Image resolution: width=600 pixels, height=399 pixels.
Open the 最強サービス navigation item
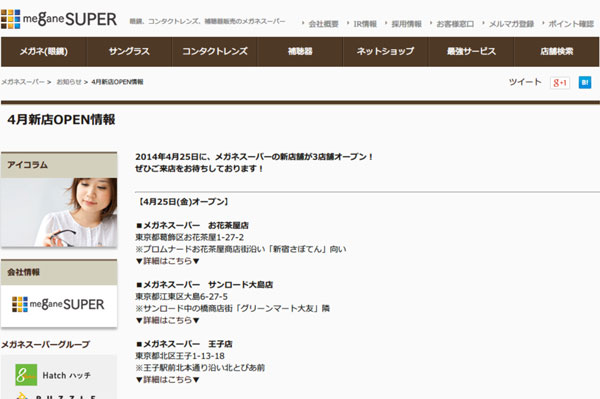pos(471,51)
